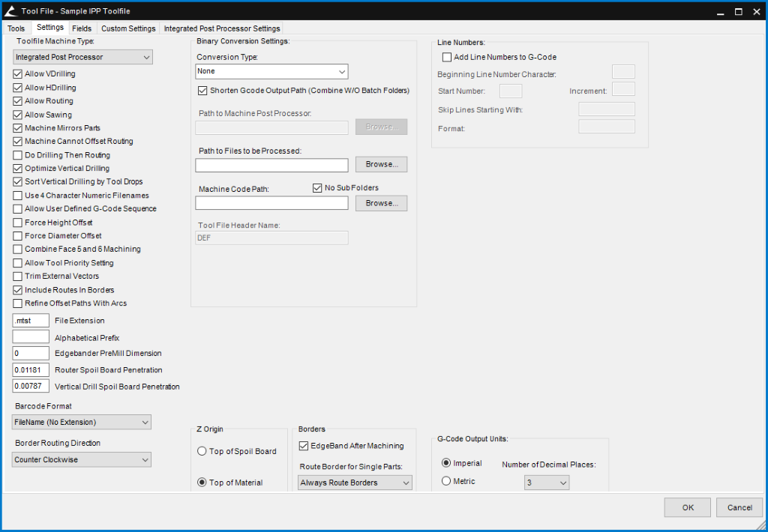
Task: Disable No Sub Folders option
Action: [317, 188]
